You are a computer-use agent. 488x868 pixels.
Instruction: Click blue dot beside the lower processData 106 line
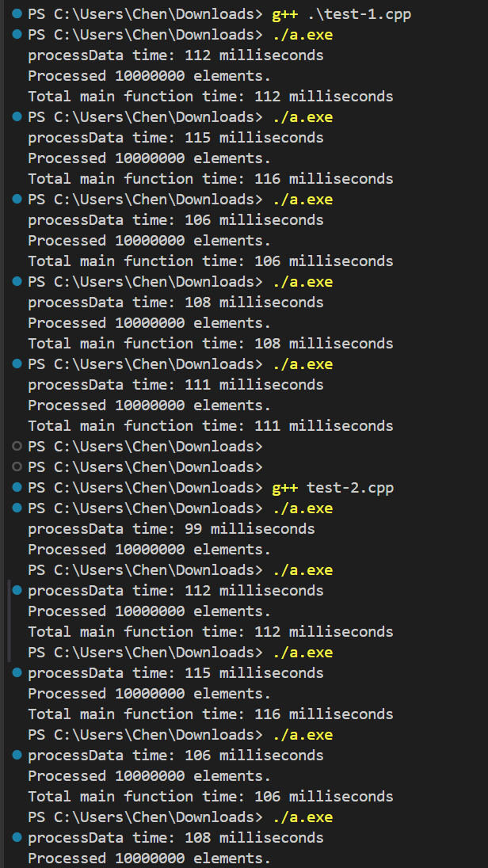pos(17,756)
